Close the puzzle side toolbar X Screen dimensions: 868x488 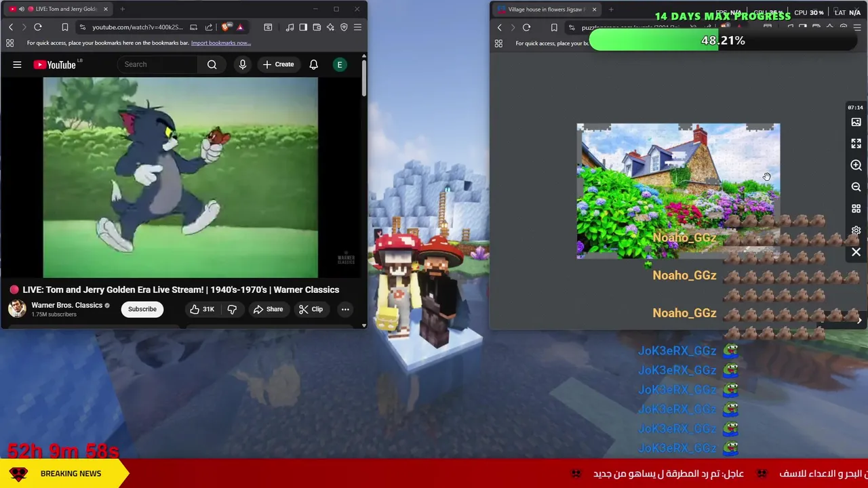pos(856,252)
